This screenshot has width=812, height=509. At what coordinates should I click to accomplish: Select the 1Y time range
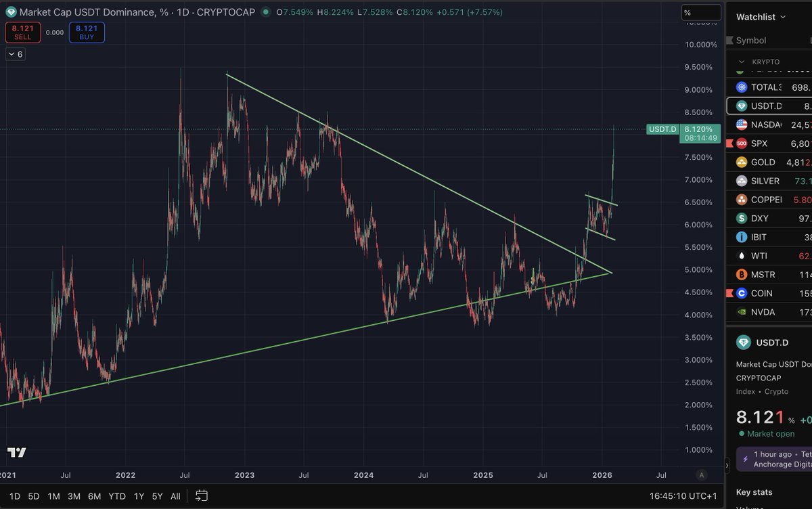tap(139, 496)
